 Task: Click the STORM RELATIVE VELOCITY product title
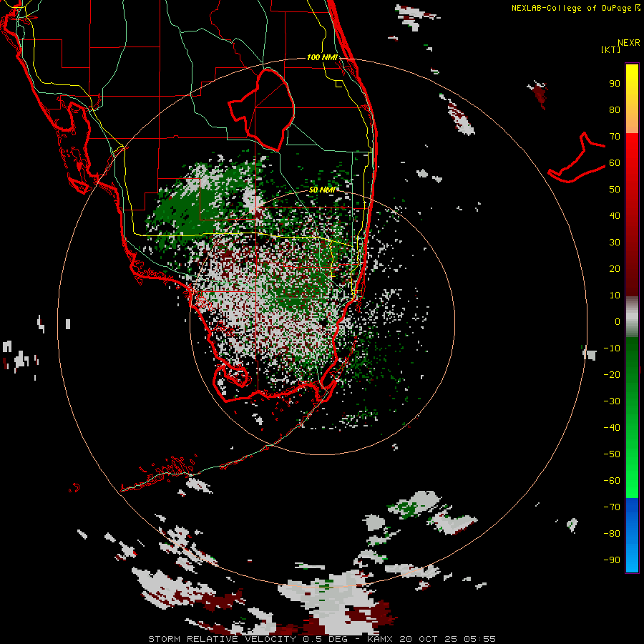(x=222, y=639)
